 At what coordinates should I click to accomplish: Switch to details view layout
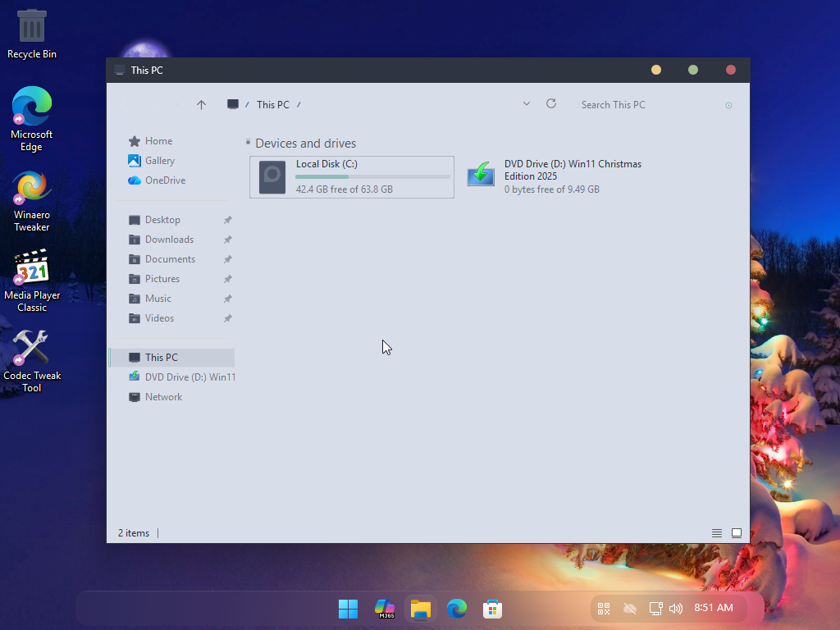pyautogui.click(x=717, y=533)
